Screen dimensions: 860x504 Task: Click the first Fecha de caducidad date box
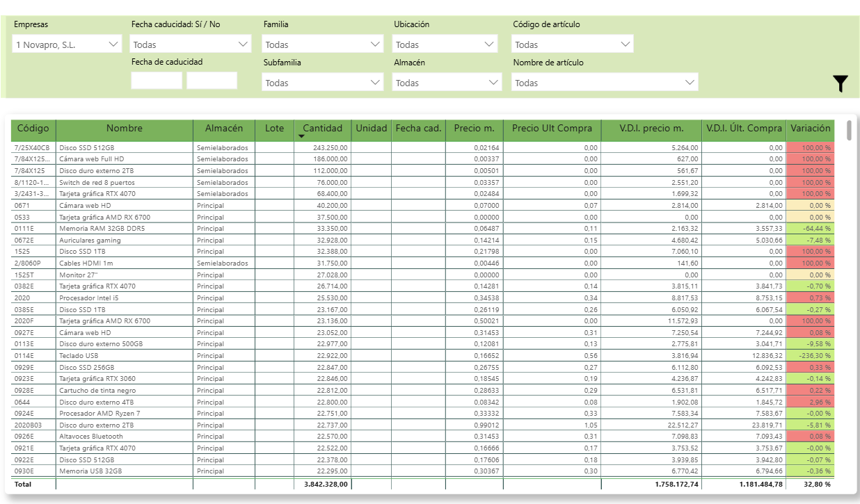[x=157, y=81]
